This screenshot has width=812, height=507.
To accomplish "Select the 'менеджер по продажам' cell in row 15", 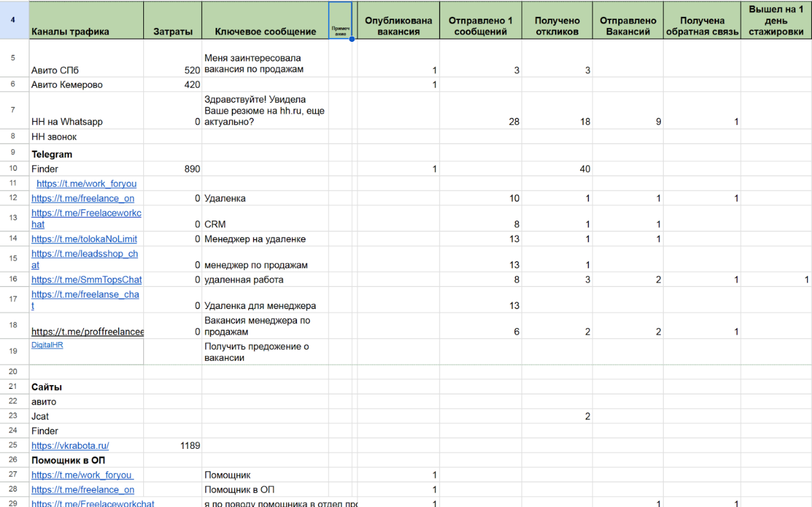I will pyautogui.click(x=265, y=259).
